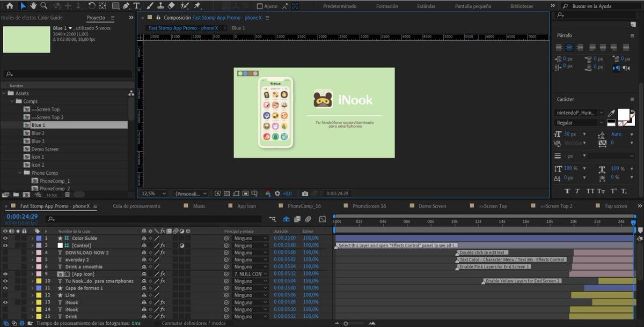This screenshot has height=327, width=644.
Task: Select the Hand tool
Action: (33, 6)
